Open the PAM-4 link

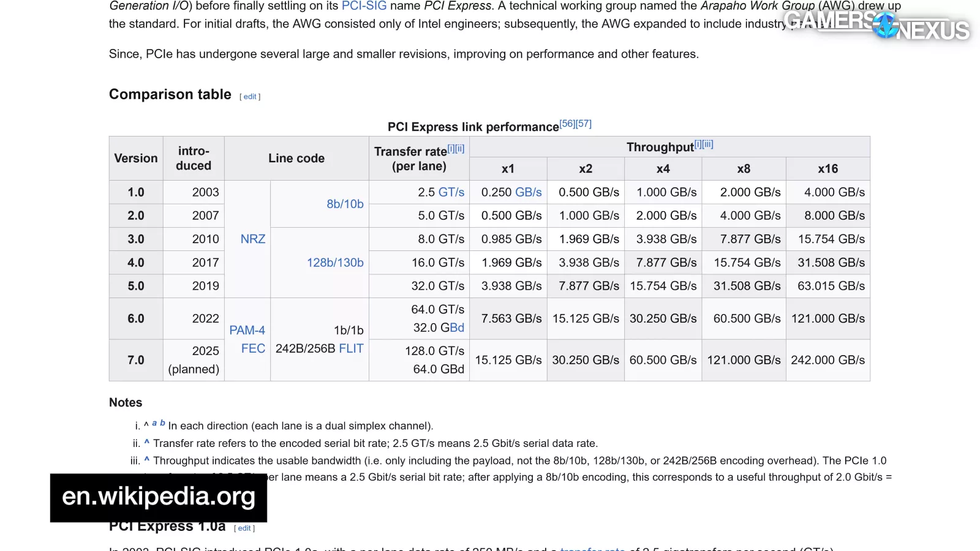point(247,330)
